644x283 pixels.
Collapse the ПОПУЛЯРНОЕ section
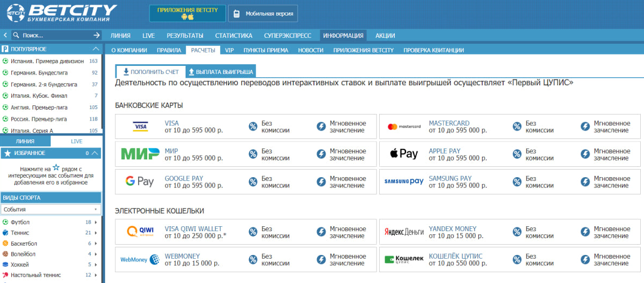[95, 49]
